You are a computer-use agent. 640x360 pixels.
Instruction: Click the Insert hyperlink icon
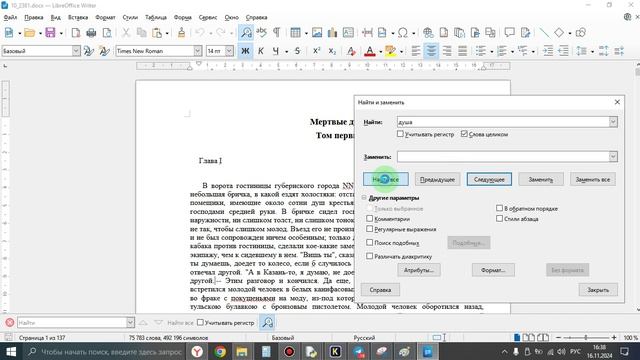coord(428,33)
